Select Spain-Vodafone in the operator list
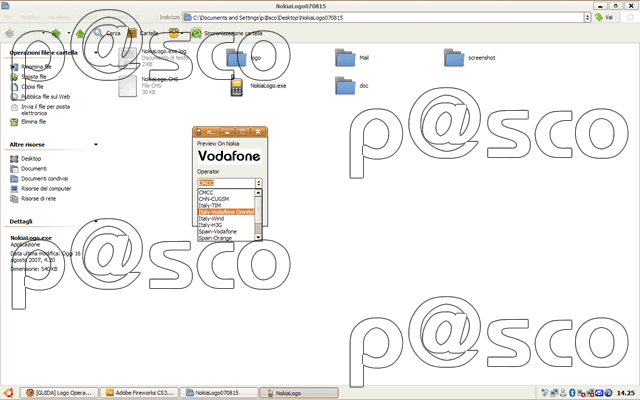Screen dimensions: 640x400 (227, 231)
